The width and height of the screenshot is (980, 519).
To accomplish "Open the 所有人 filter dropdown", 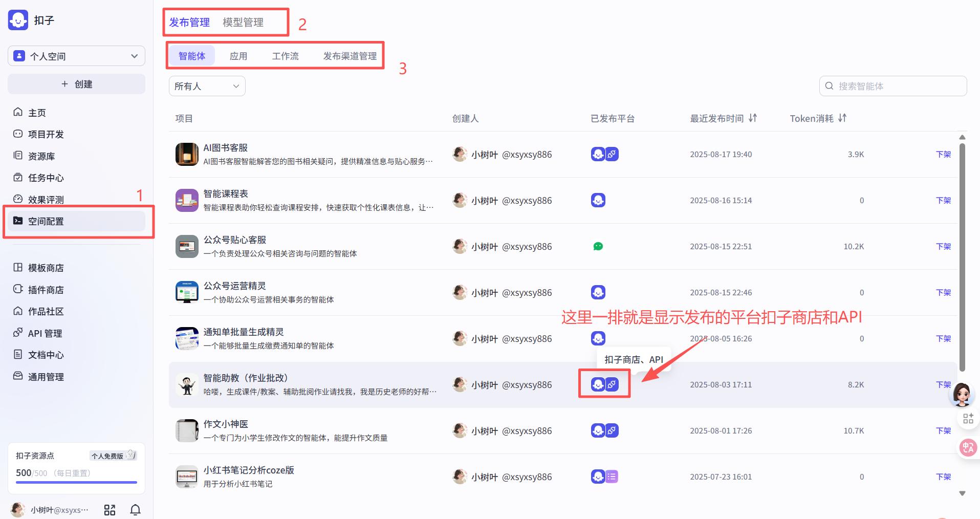I will [207, 85].
